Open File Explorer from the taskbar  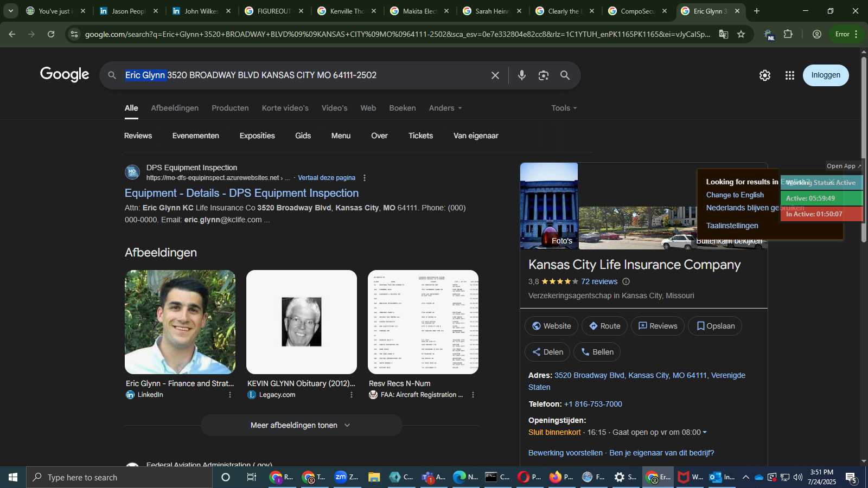click(374, 477)
